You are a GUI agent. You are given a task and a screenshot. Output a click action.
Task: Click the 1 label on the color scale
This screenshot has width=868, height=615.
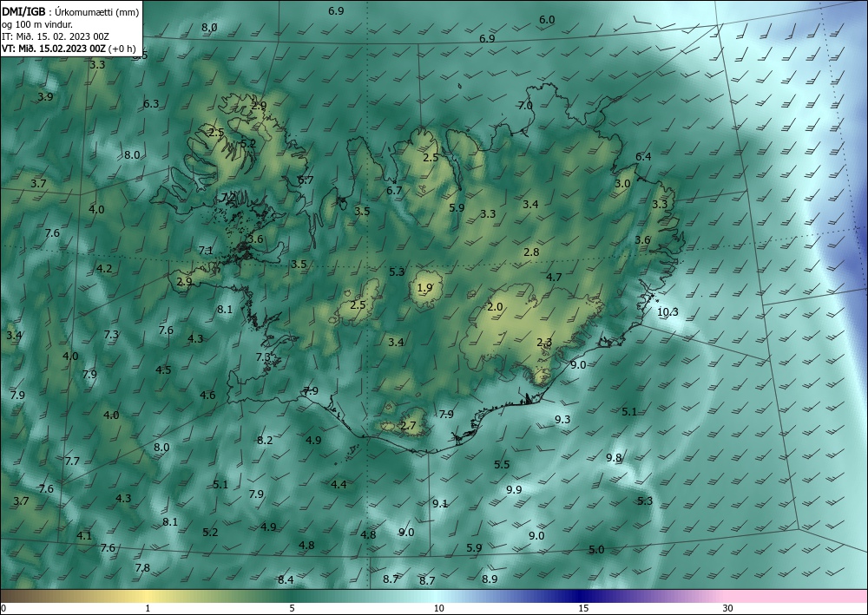(148, 609)
